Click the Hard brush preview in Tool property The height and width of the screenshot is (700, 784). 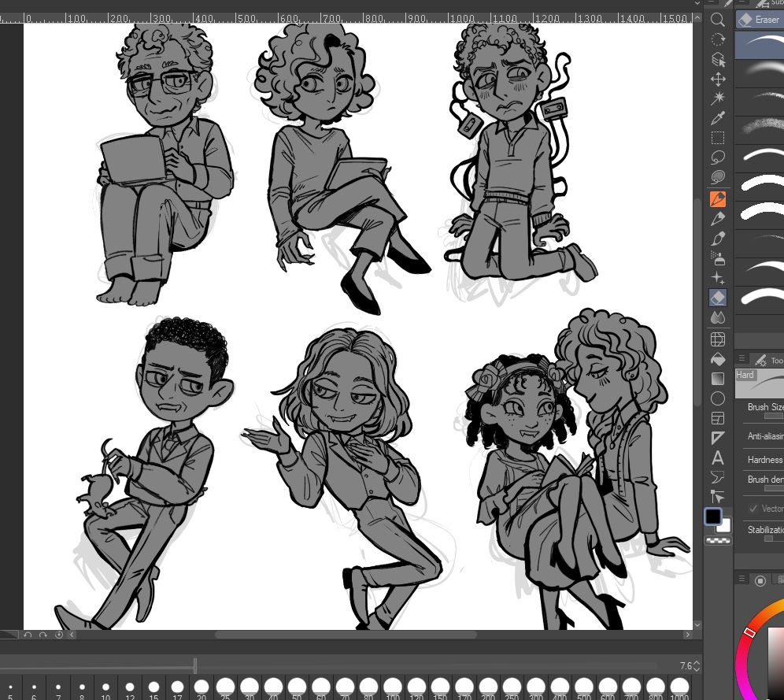pos(760,383)
